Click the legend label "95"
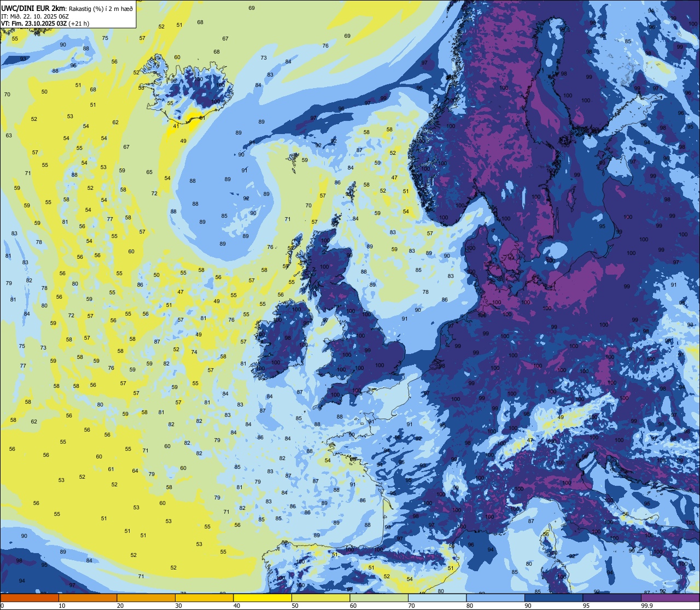The image size is (700, 610). [586, 606]
